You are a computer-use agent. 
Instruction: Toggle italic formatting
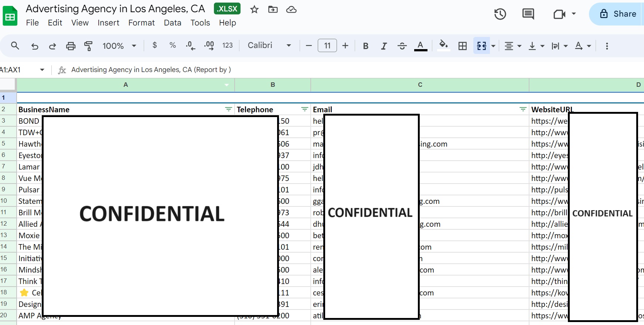tap(384, 46)
